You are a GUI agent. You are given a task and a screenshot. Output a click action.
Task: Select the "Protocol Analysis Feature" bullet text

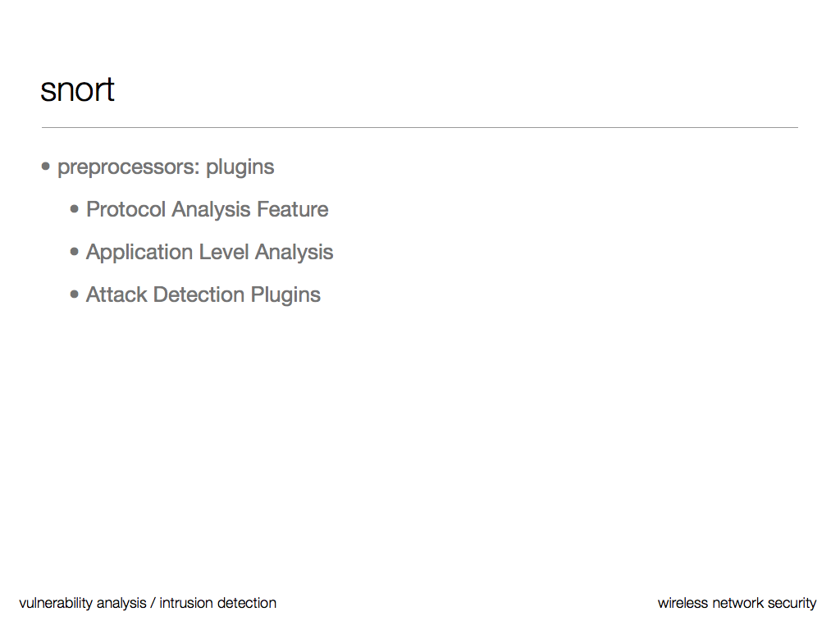pos(207,210)
